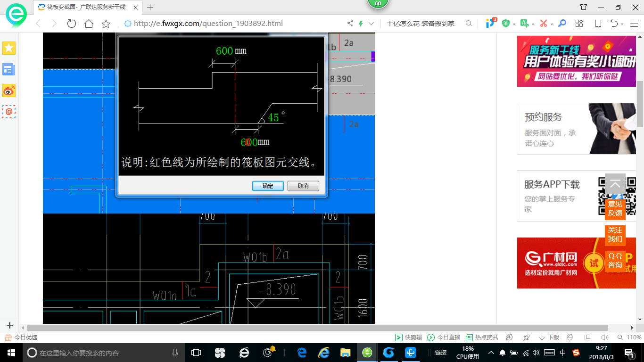Open 快剪辑 in status bar

[x=409, y=337]
